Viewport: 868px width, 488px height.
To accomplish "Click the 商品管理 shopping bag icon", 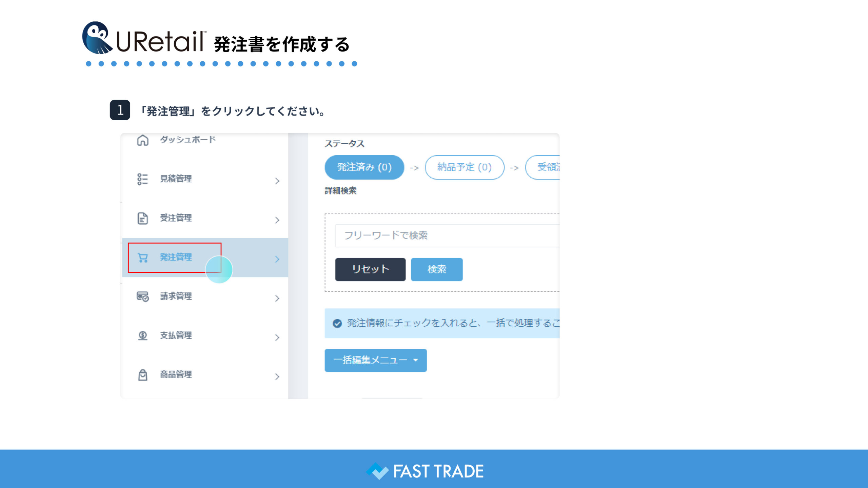I will pyautogui.click(x=143, y=375).
